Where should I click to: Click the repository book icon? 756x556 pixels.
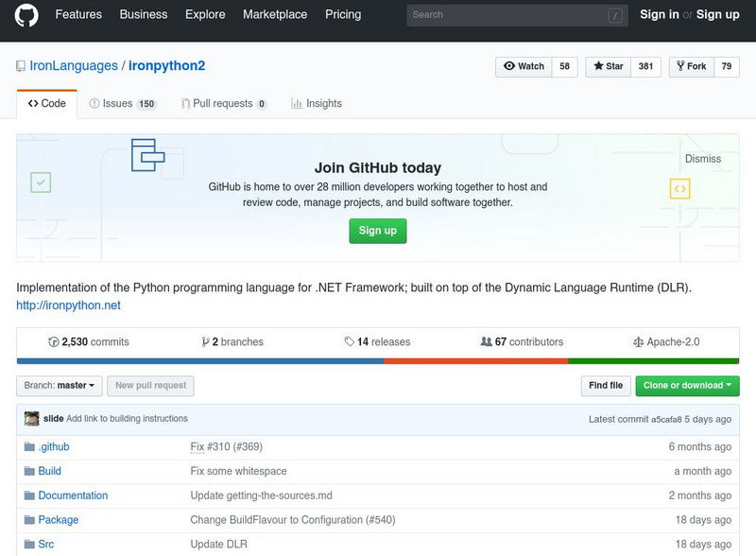(20, 67)
